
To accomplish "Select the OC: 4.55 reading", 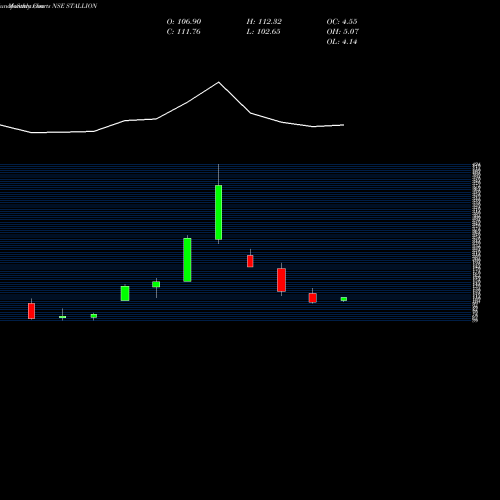I will 342,21.
